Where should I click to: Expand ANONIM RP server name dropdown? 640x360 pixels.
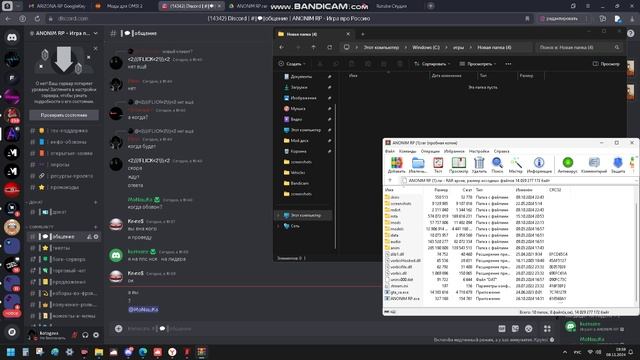[x=96, y=33]
